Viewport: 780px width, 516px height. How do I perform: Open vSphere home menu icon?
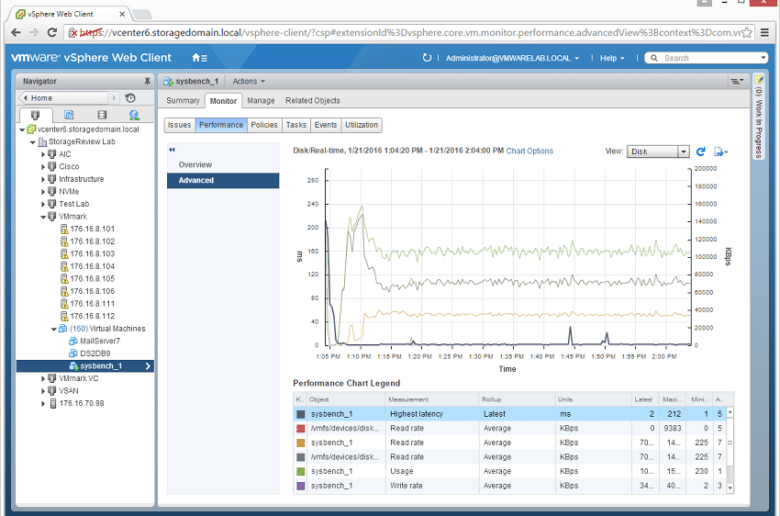(x=199, y=58)
